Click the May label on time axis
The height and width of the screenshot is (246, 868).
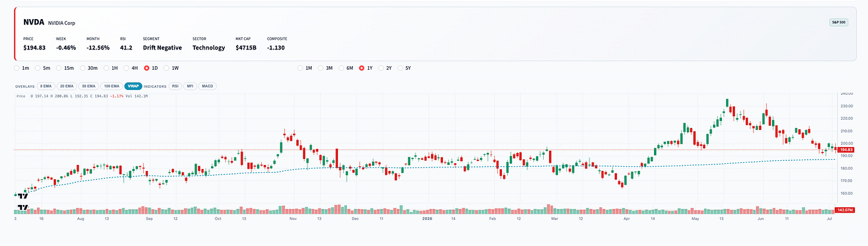[695, 219]
